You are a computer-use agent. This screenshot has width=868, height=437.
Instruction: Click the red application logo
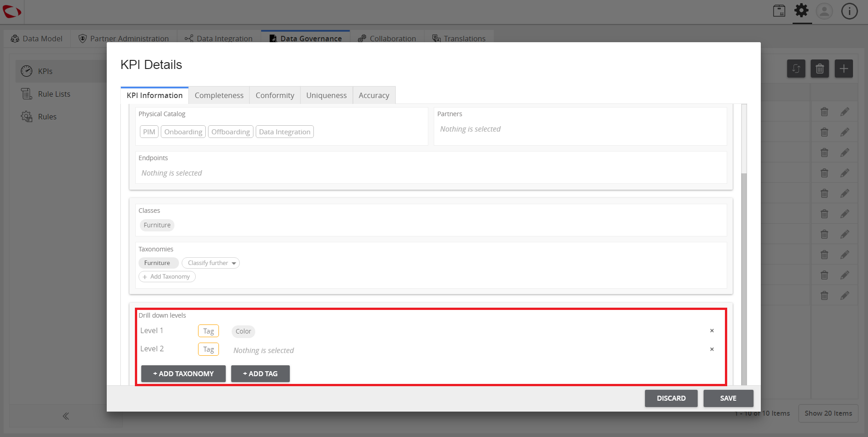click(x=12, y=11)
